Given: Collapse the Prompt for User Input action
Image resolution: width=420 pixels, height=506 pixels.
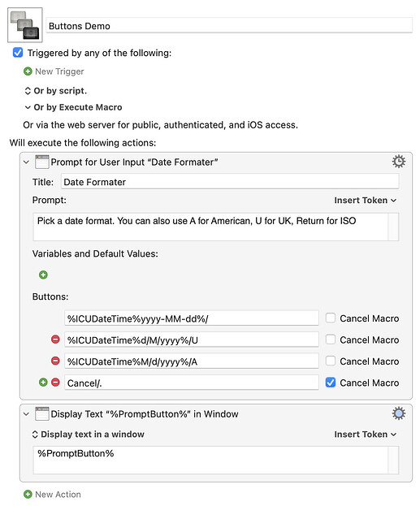Looking at the screenshot, I should (x=27, y=162).
